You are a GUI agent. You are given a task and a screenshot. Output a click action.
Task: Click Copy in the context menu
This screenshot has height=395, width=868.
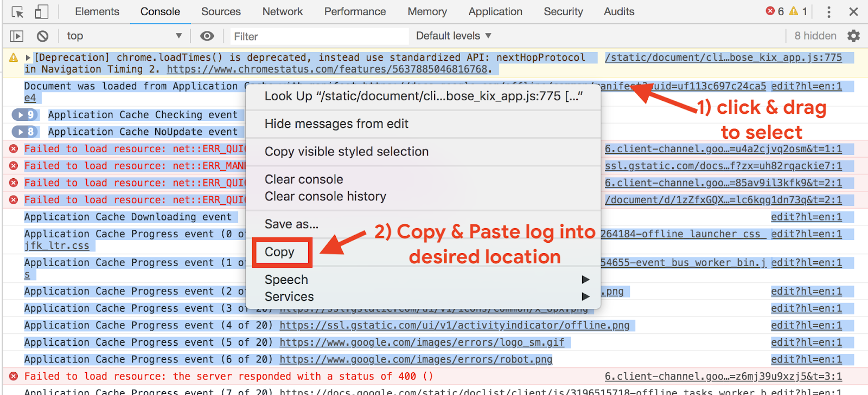pyautogui.click(x=279, y=252)
